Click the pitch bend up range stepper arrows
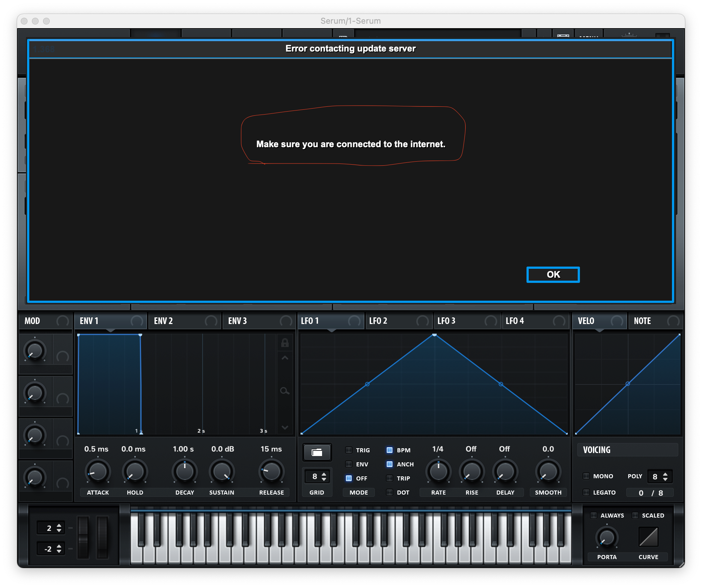This screenshot has width=702, height=588. (59, 528)
